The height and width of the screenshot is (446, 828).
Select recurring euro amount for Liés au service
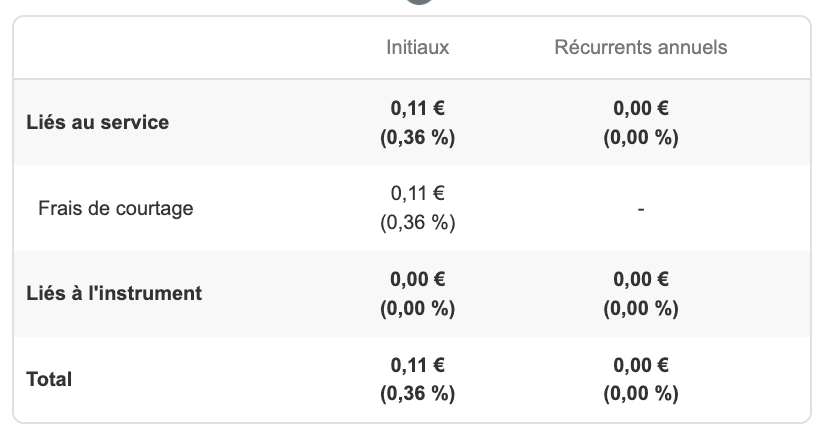click(x=640, y=109)
